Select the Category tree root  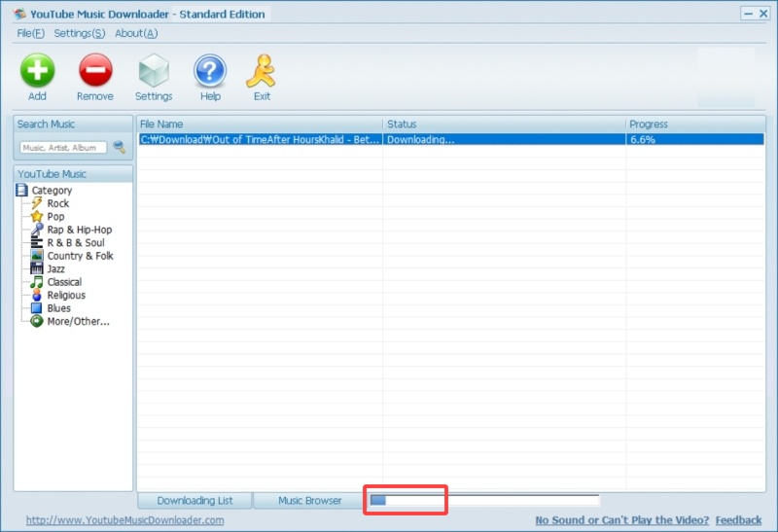52,190
